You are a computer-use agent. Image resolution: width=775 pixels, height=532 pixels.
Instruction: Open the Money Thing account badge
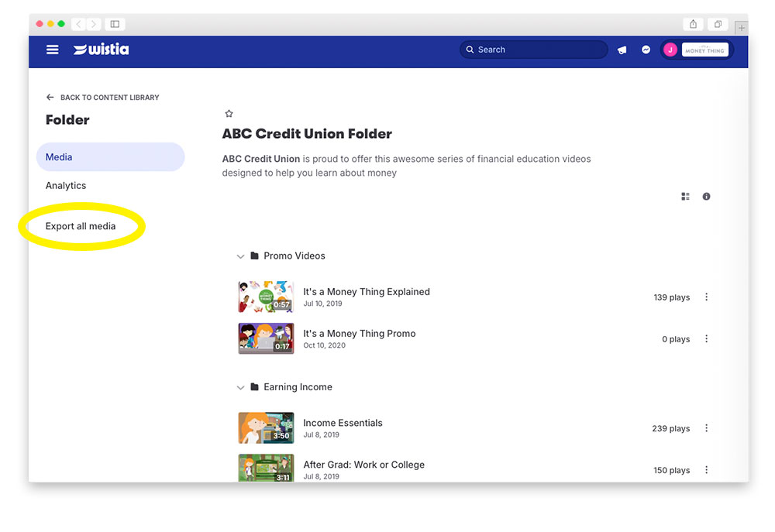pos(704,50)
